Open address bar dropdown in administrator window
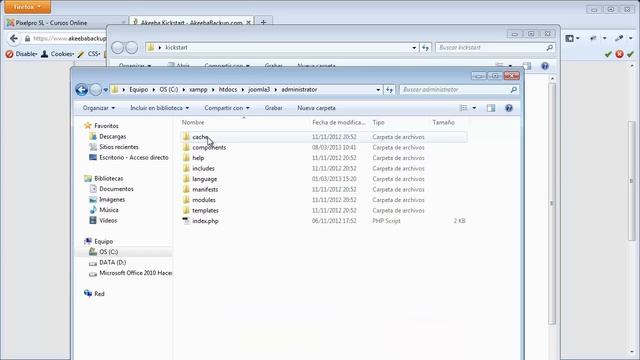Screen dimensions: 640x360 tap(378, 90)
